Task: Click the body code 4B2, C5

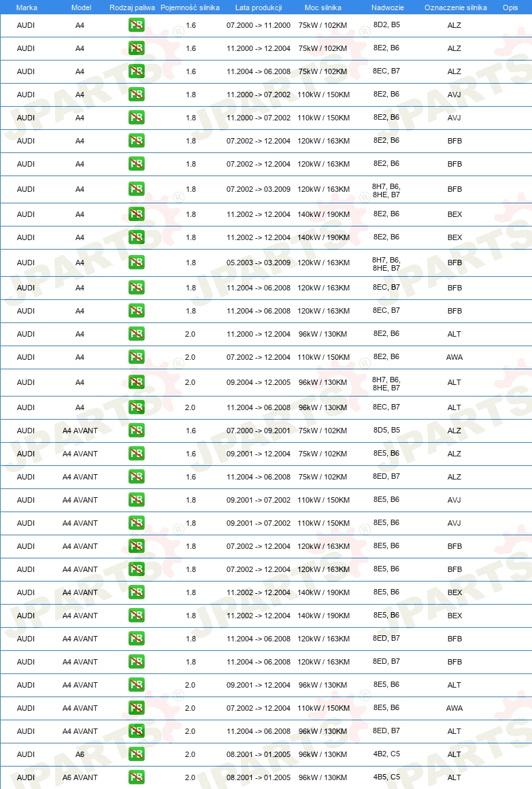Action: pos(386,754)
